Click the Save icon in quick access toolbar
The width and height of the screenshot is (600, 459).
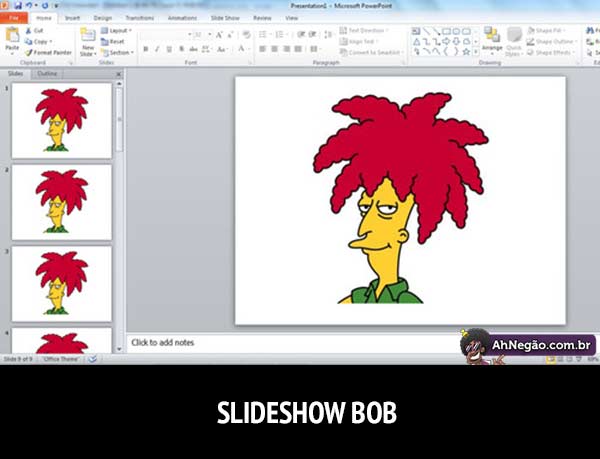[17, 5]
